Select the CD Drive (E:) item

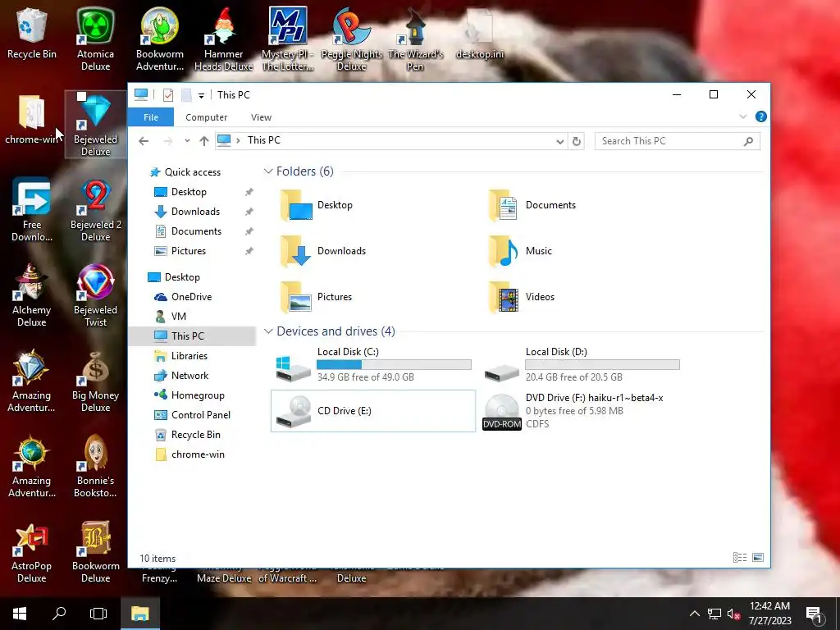tap(373, 411)
